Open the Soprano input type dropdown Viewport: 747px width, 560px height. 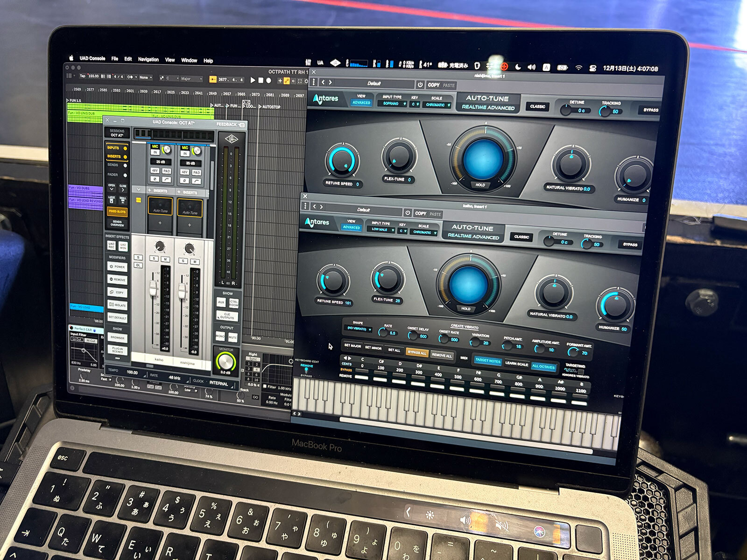[394, 104]
